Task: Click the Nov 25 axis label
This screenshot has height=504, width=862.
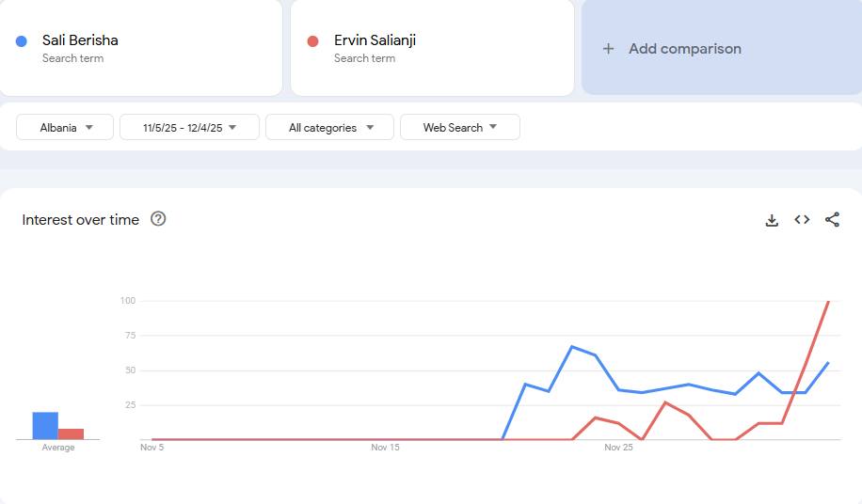Action: pyautogui.click(x=618, y=448)
